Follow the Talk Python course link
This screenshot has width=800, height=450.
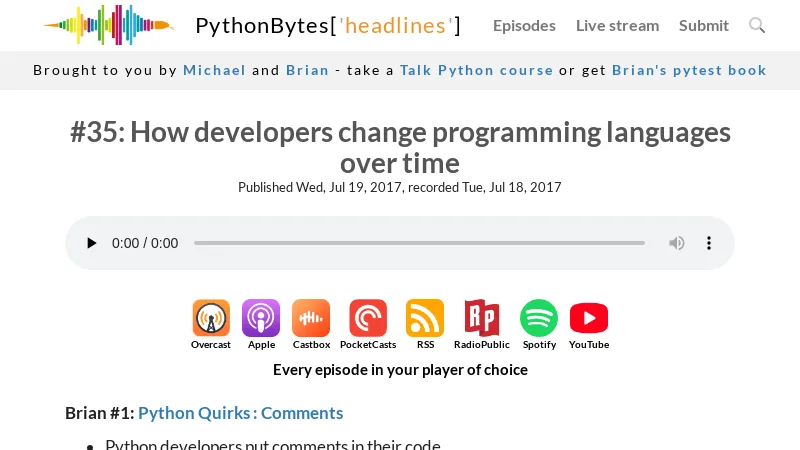[476, 70]
